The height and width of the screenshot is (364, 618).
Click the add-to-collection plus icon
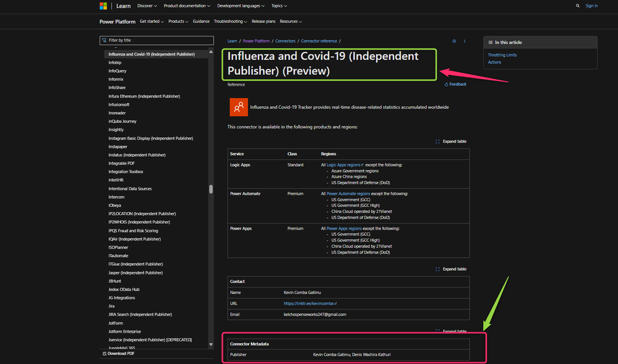[454, 41]
